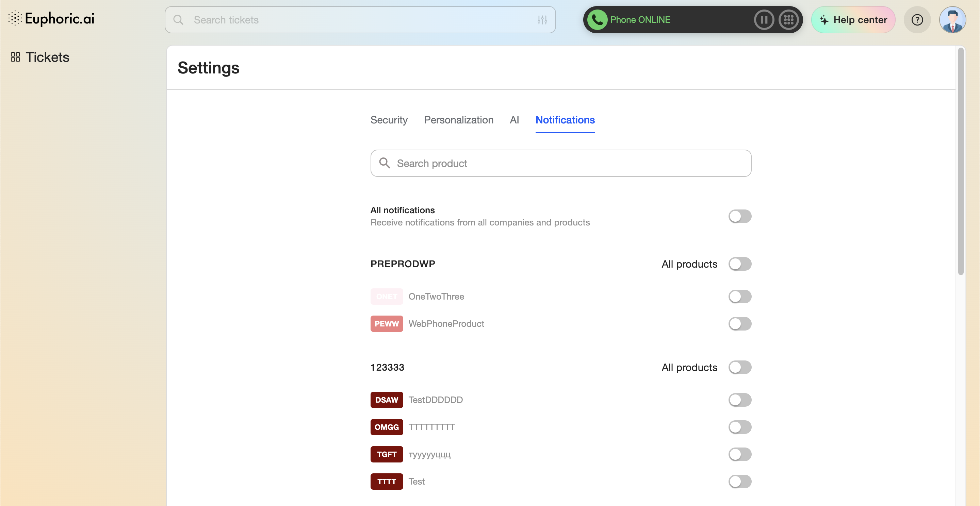The image size is (980, 506).
Task: Select the AI tab
Action: (514, 120)
